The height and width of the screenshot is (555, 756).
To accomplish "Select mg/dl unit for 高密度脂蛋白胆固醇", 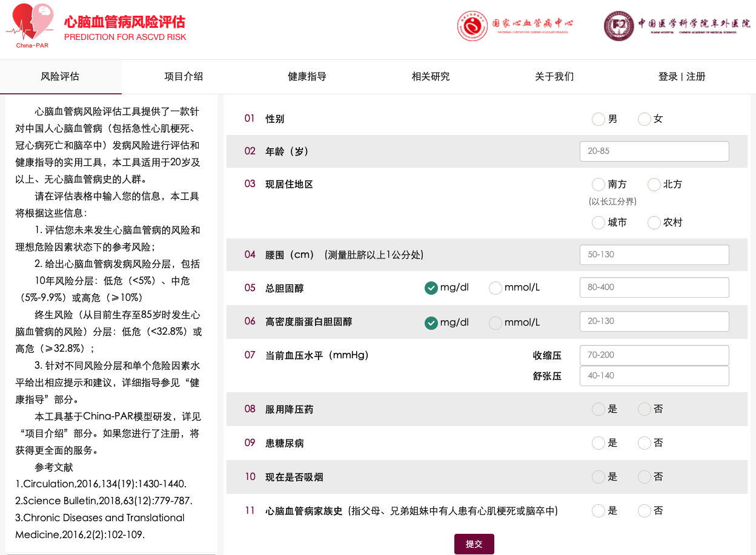I will click(x=431, y=323).
